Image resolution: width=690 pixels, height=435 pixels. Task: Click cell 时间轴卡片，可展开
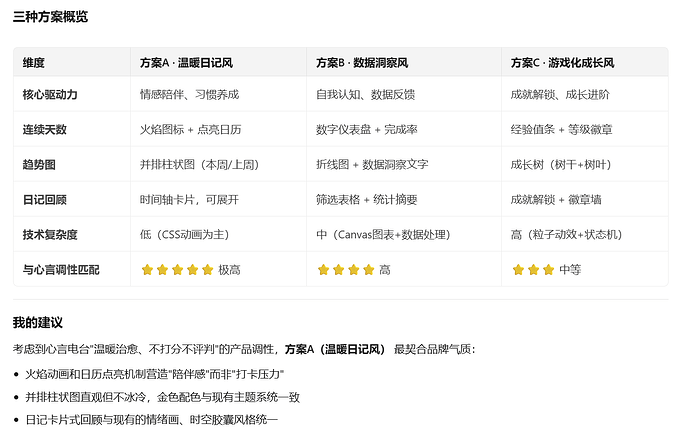[x=189, y=200]
